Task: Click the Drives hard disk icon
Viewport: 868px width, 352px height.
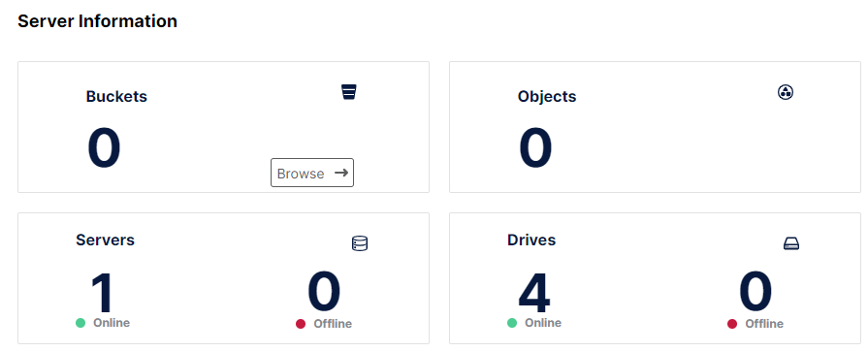Action: (791, 243)
